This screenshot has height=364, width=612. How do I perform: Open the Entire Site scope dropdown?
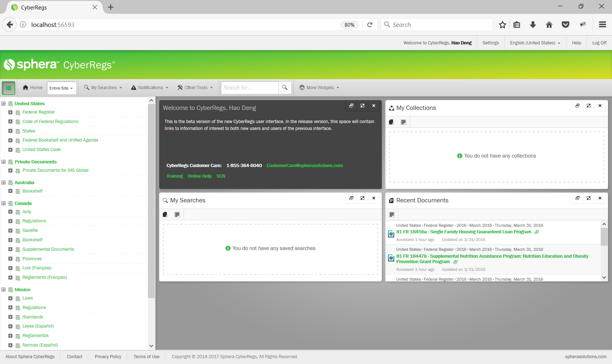[x=62, y=88]
